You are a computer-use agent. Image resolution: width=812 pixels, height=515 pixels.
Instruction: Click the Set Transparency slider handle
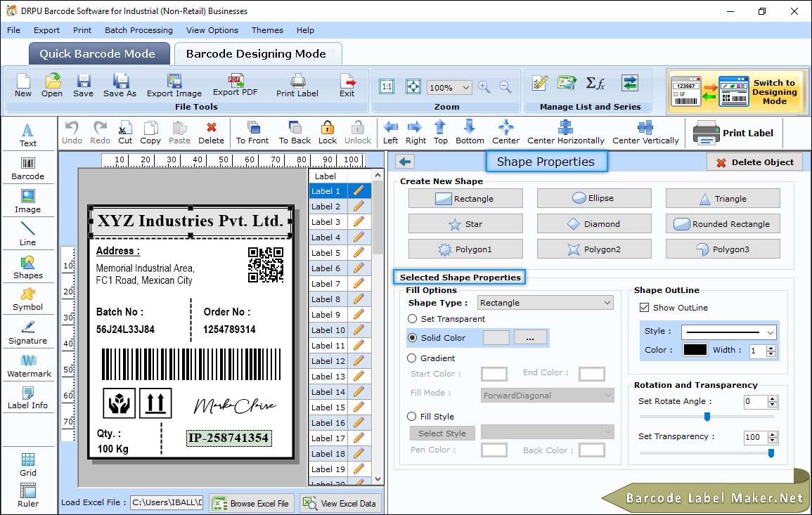[771, 453]
